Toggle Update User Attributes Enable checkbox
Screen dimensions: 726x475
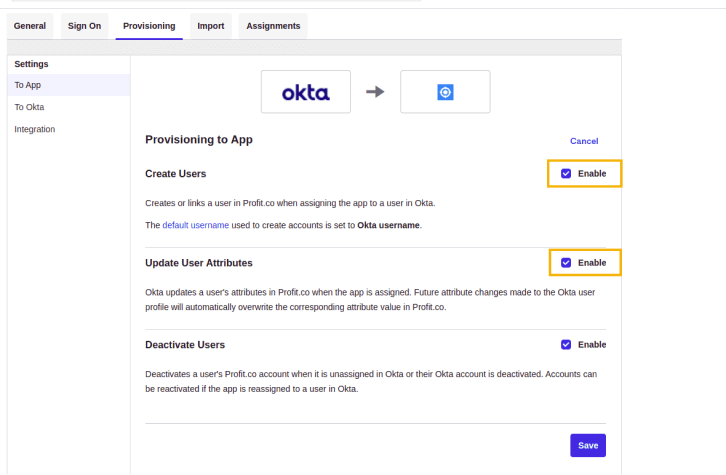pos(566,263)
